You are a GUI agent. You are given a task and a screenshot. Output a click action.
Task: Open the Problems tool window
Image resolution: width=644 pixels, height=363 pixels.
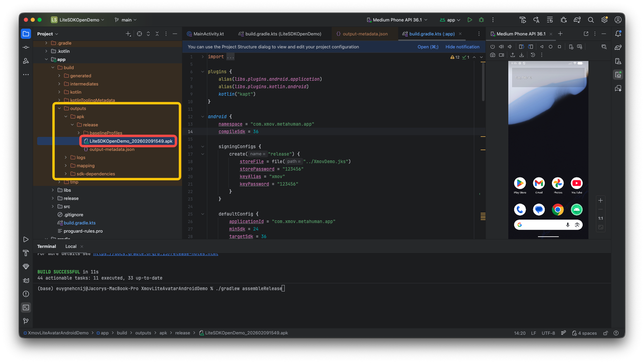click(x=26, y=294)
